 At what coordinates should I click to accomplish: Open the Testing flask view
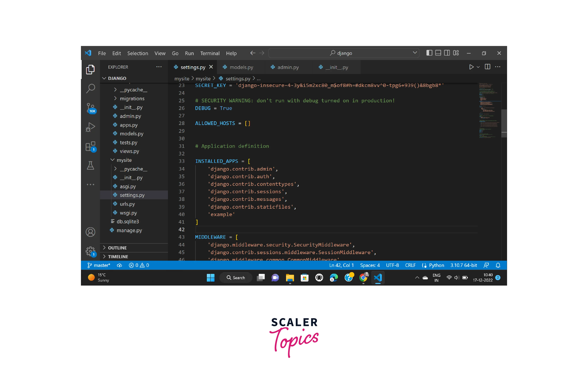(x=91, y=165)
